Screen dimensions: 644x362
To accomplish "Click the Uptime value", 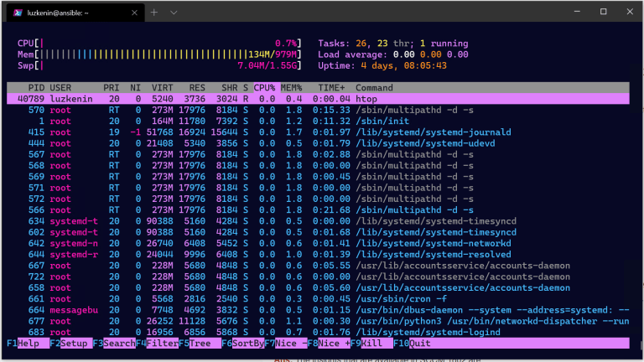I will tap(403, 65).
